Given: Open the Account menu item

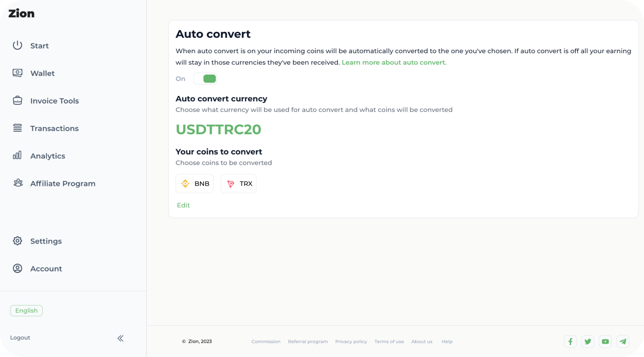Looking at the screenshot, I should click(x=46, y=268).
